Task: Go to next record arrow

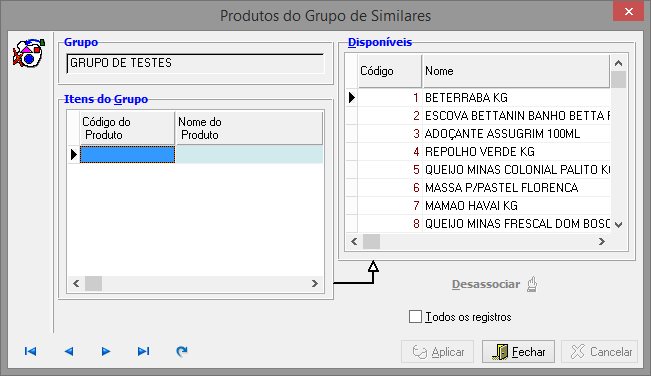Action: coord(106,352)
